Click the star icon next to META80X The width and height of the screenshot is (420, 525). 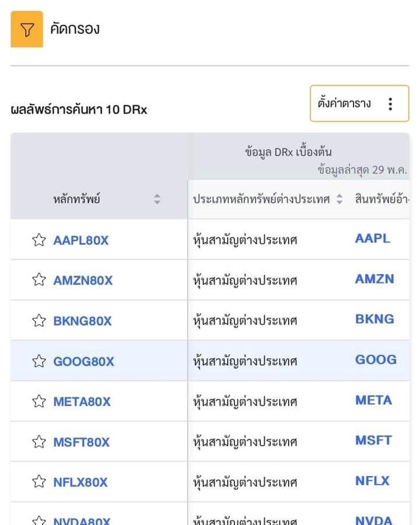point(39,401)
